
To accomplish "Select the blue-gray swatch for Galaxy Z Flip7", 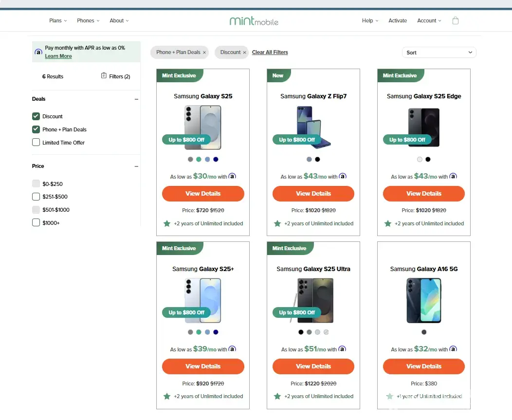I will (x=309, y=159).
